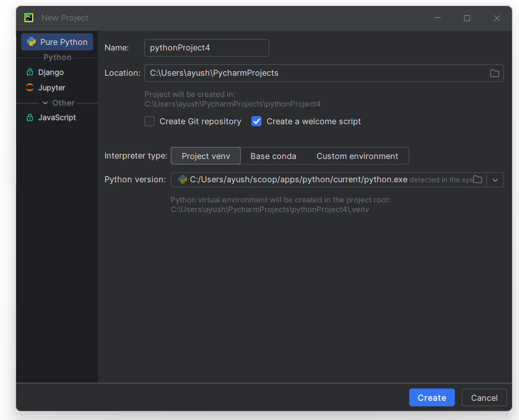519x420 pixels.
Task: Click the Django lock icon
Action: [30, 72]
